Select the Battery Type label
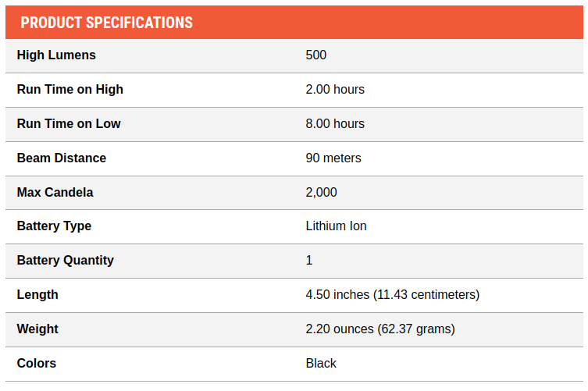This screenshot has width=588, height=391. pyautogui.click(x=54, y=226)
